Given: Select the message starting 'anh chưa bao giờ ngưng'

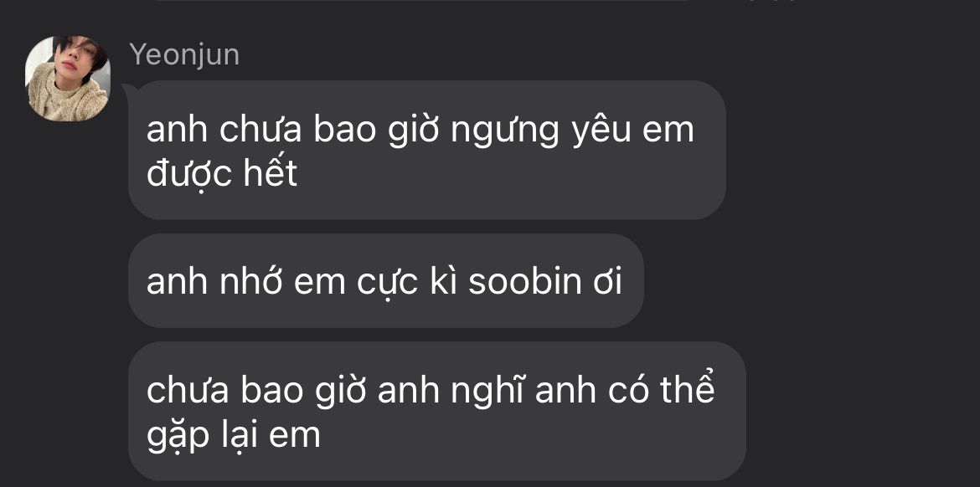Looking at the screenshot, I should point(427,150).
